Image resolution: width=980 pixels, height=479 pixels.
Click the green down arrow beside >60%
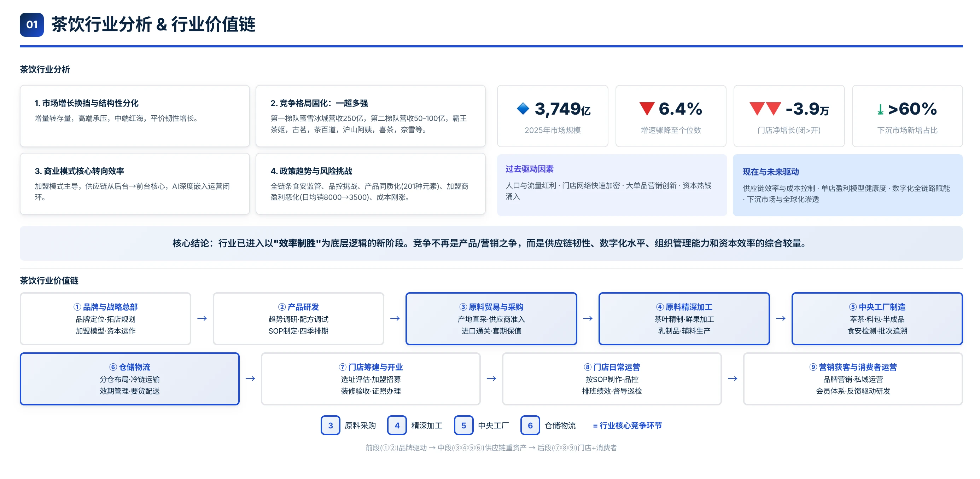(x=880, y=110)
